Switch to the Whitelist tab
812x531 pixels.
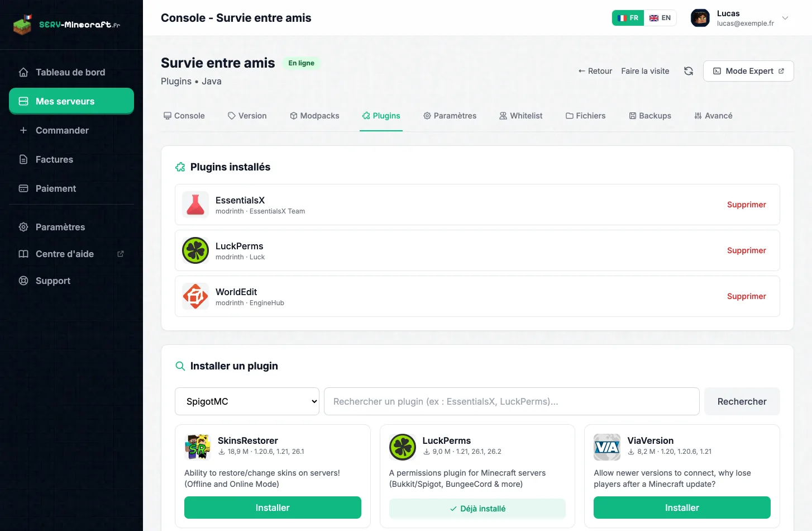pos(521,116)
